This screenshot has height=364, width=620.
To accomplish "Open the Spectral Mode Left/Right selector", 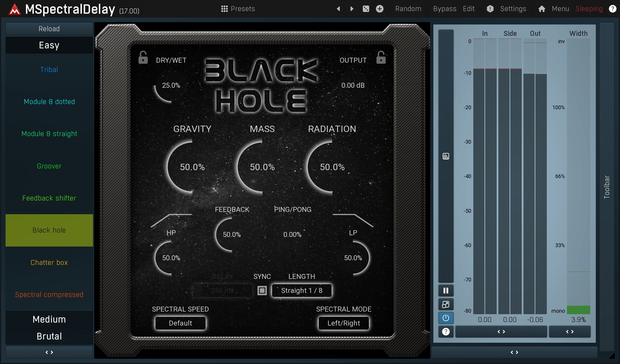I will coord(344,323).
